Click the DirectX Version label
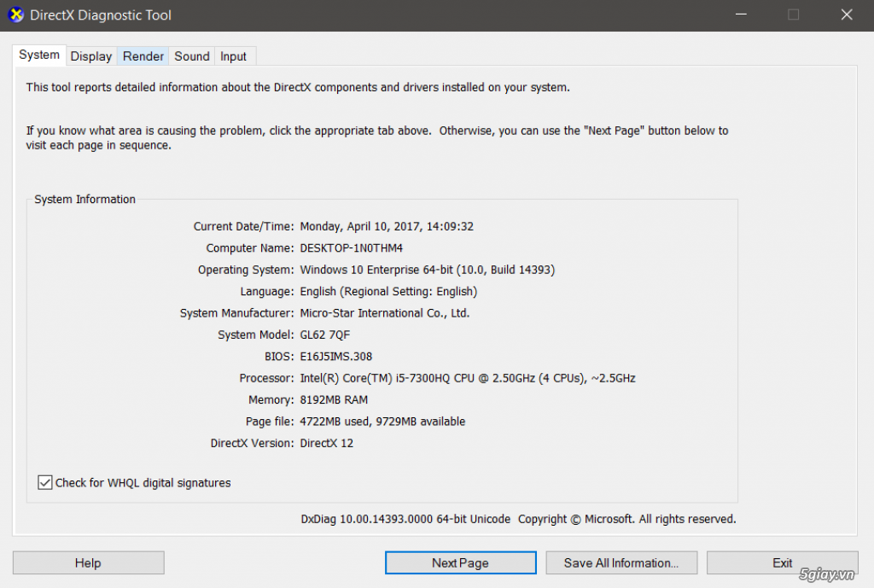 click(252, 444)
